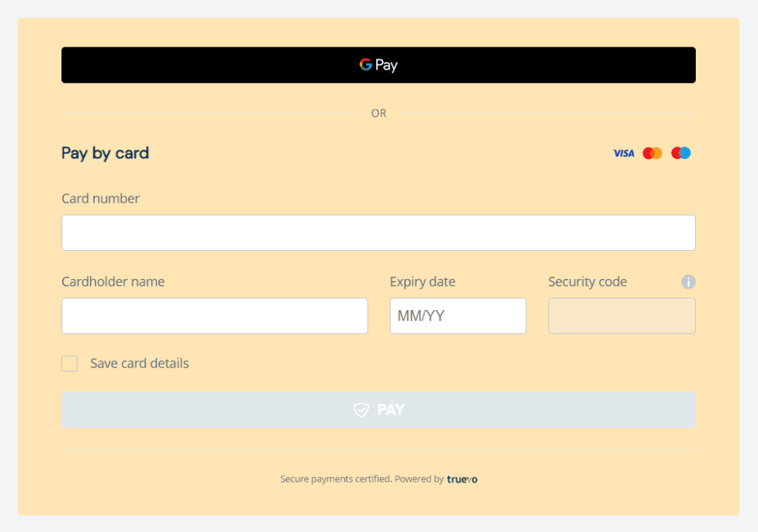Click the Security code input box

pos(621,316)
